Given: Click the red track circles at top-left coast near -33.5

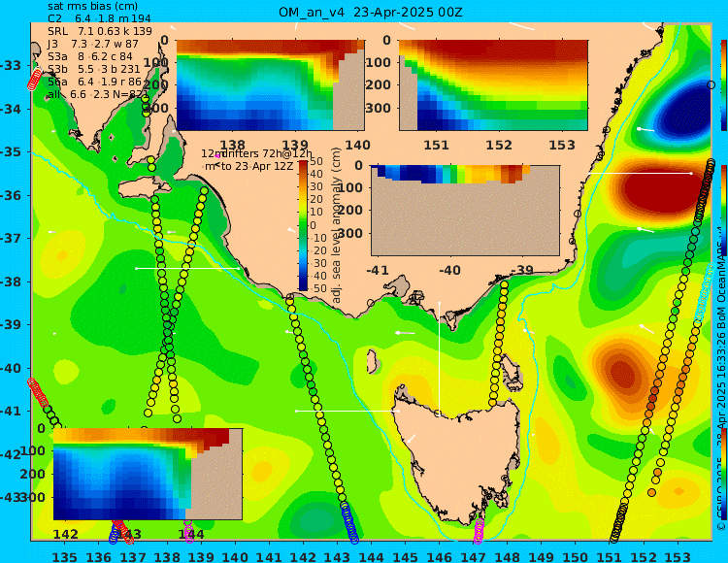Looking at the screenshot, I should pos(35,79).
